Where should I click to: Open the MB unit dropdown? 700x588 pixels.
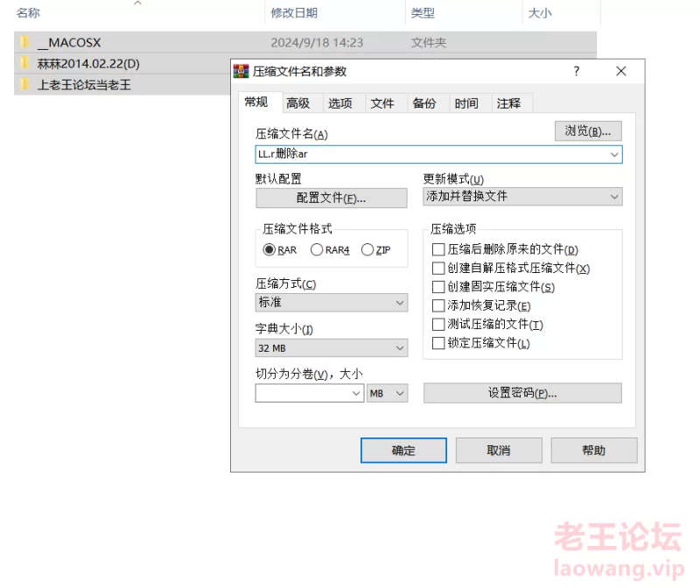[388, 394]
